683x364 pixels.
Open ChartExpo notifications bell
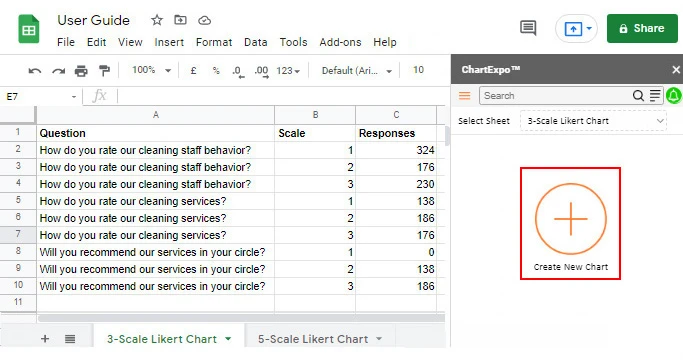[674, 96]
